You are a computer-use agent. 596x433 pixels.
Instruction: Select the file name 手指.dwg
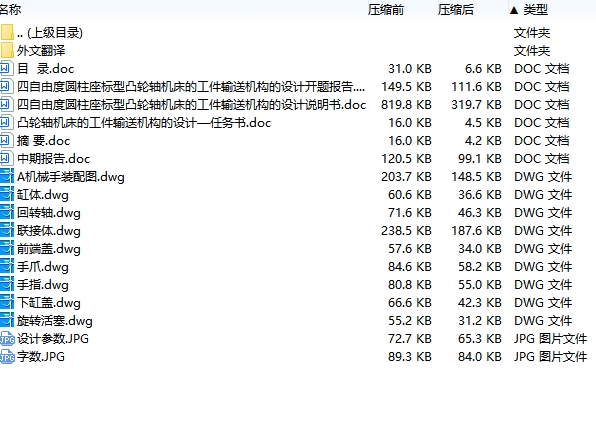pyautogui.click(x=43, y=285)
